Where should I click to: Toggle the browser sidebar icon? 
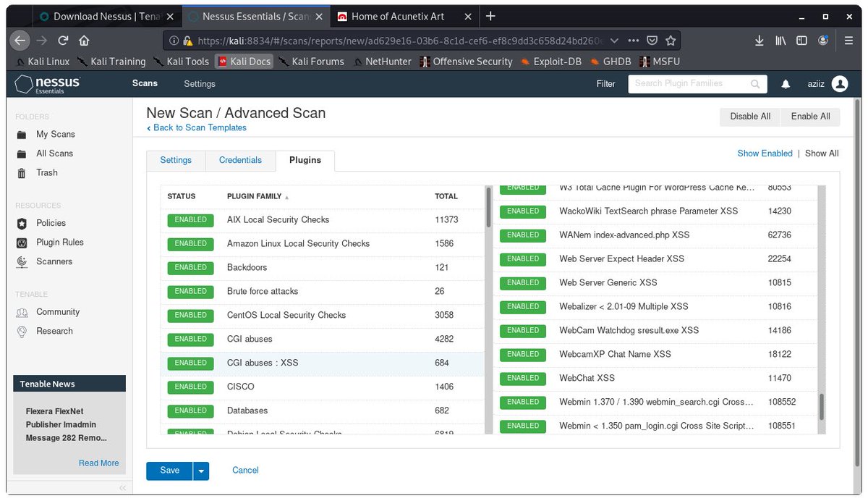(801, 41)
